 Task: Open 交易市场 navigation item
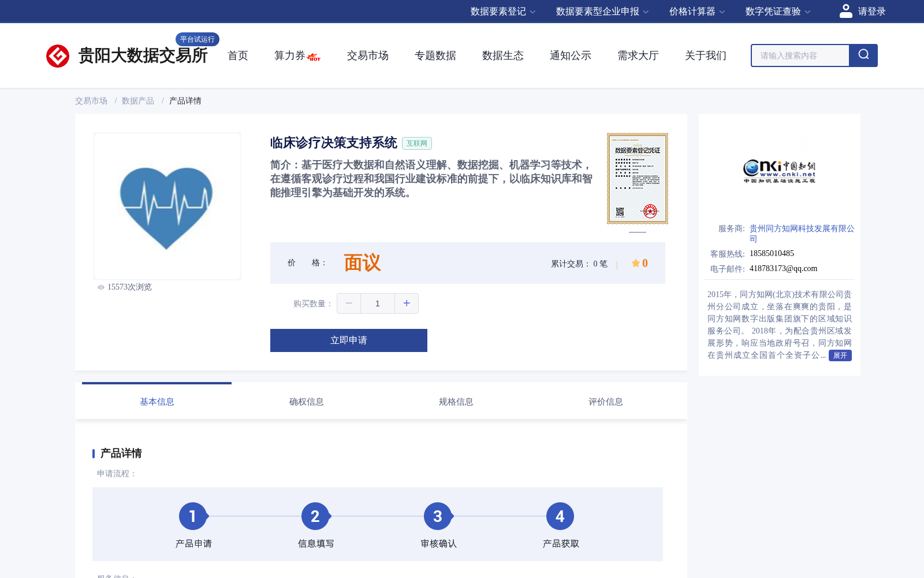[x=368, y=55]
